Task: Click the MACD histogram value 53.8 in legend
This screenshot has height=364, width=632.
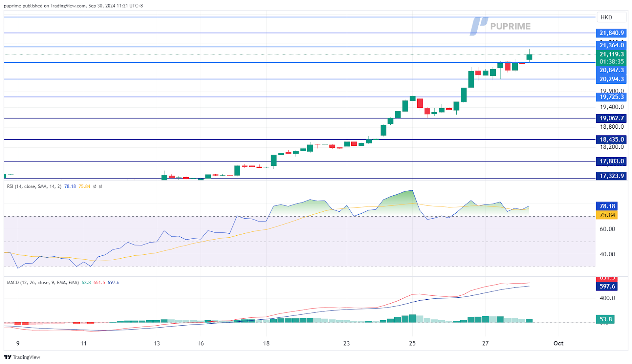Action: [86, 283]
